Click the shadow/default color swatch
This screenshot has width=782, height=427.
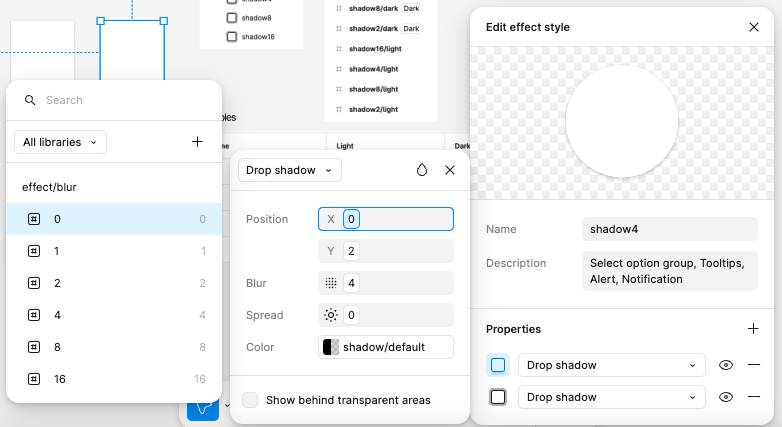tap(331, 347)
